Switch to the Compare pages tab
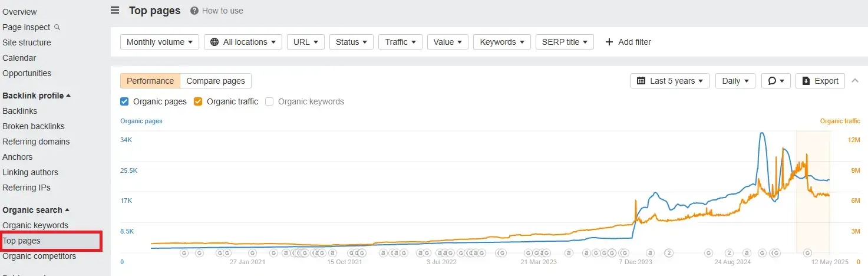 216,81
